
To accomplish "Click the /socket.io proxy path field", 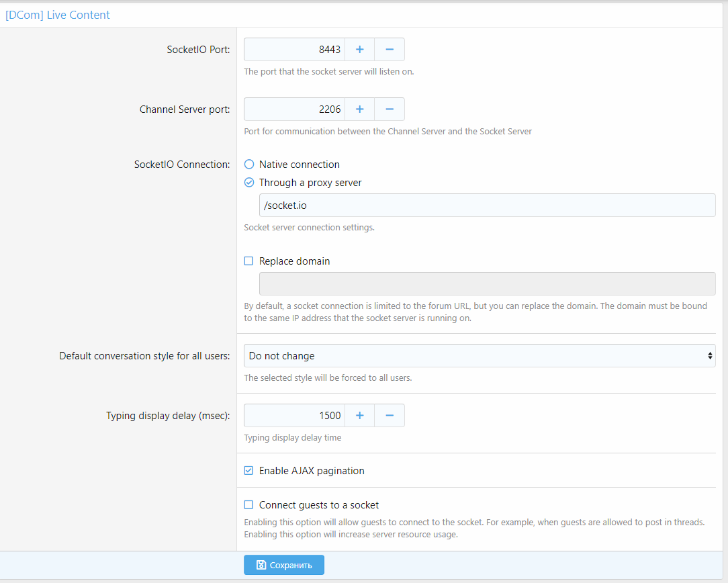I will (487, 206).
